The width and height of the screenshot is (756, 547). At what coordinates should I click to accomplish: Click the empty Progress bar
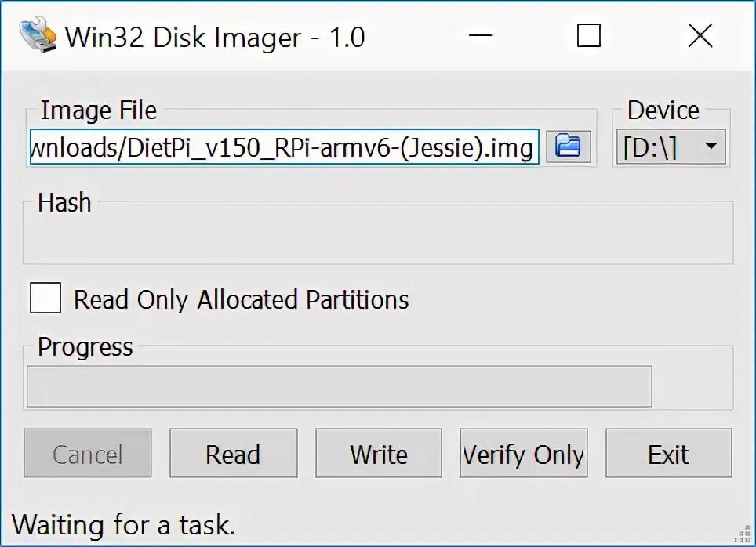(x=340, y=386)
